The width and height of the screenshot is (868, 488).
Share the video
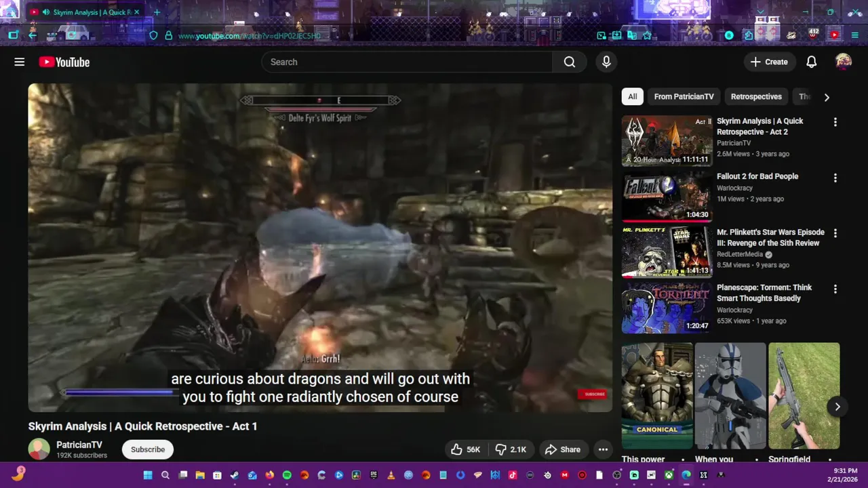coord(563,449)
